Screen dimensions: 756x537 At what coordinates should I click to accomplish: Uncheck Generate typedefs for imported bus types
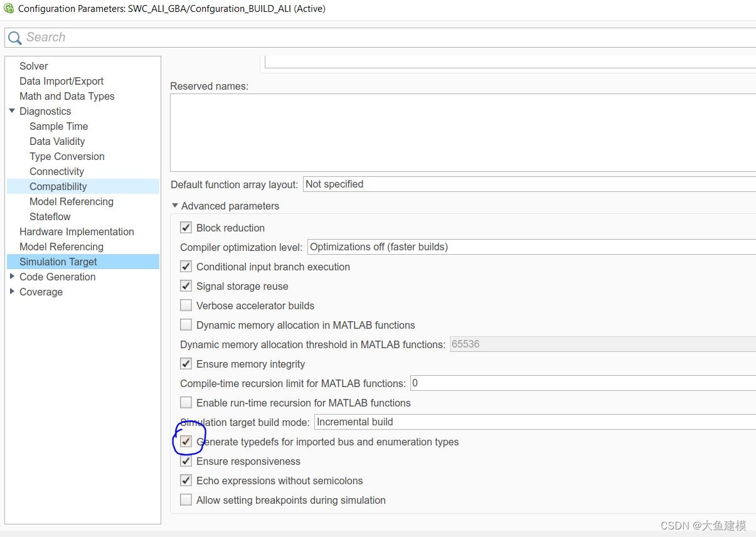pyautogui.click(x=186, y=441)
